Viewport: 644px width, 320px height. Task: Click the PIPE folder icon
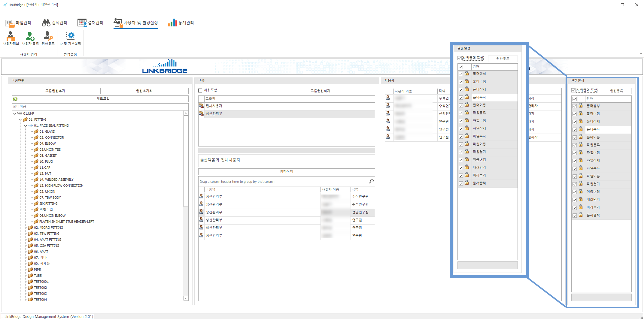(x=31, y=270)
